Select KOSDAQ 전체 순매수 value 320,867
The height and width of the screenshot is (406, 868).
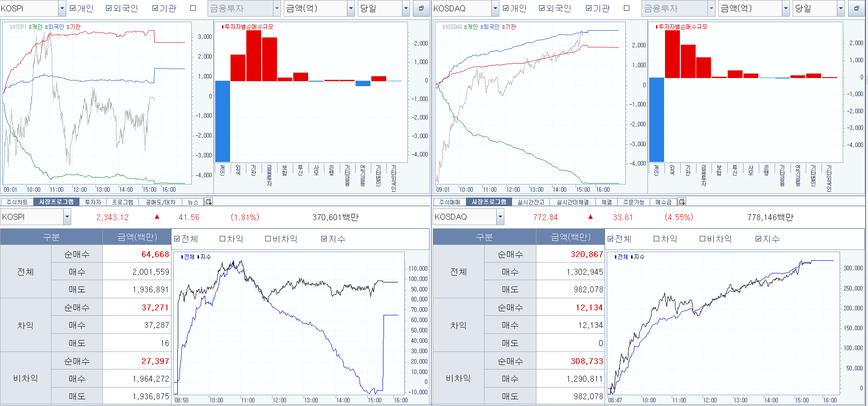(586, 254)
